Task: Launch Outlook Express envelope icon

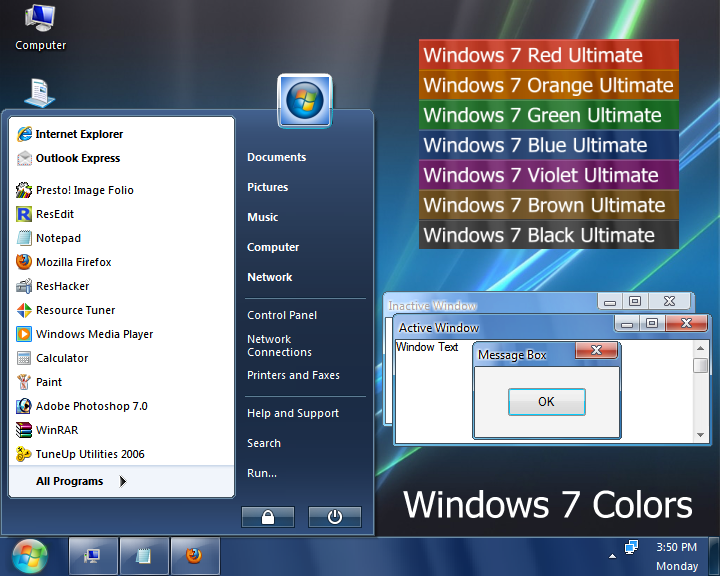Action: coord(24,158)
